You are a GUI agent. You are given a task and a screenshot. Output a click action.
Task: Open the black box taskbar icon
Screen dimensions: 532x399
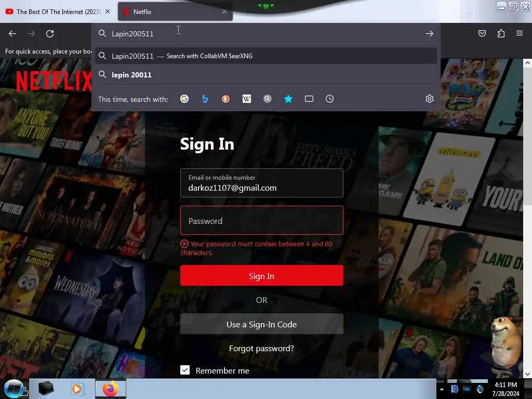coord(46,389)
